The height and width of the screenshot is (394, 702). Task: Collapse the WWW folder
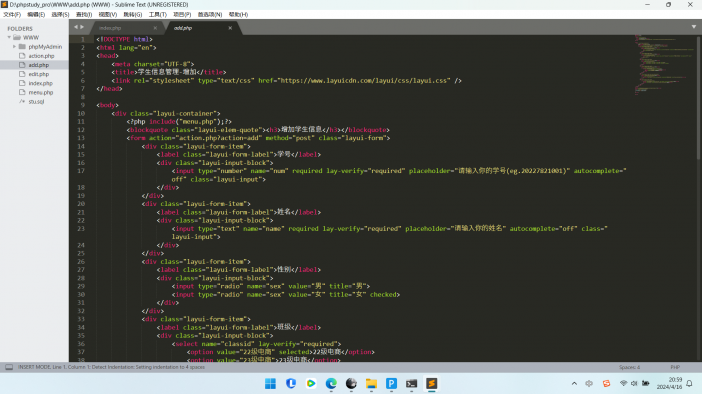point(9,37)
